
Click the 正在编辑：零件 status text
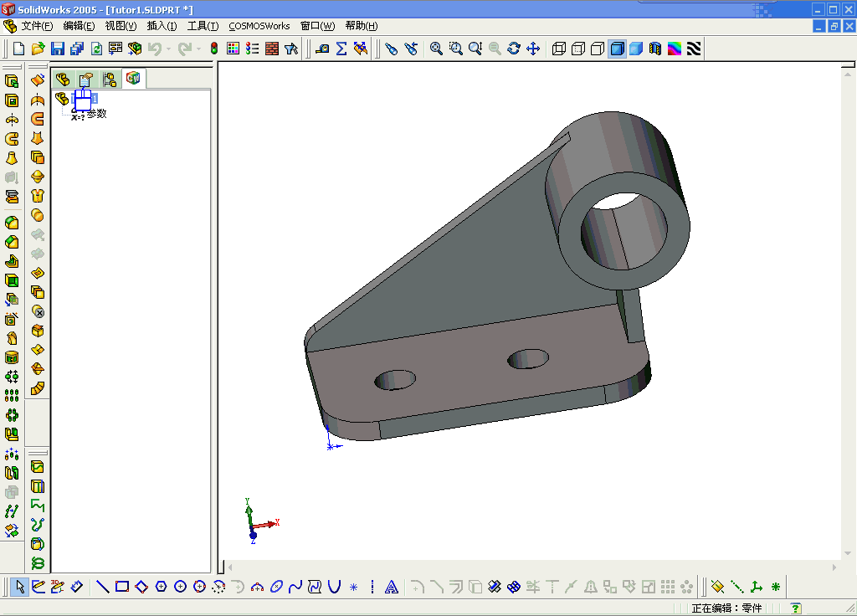(x=726, y=608)
